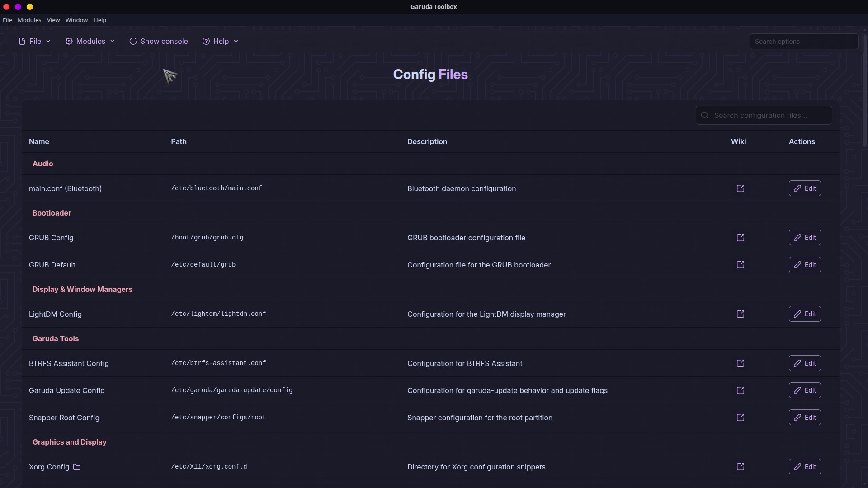The image size is (868, 488).
Task: Click the /etc/default/grub path
Action: [x=203, y=265]
